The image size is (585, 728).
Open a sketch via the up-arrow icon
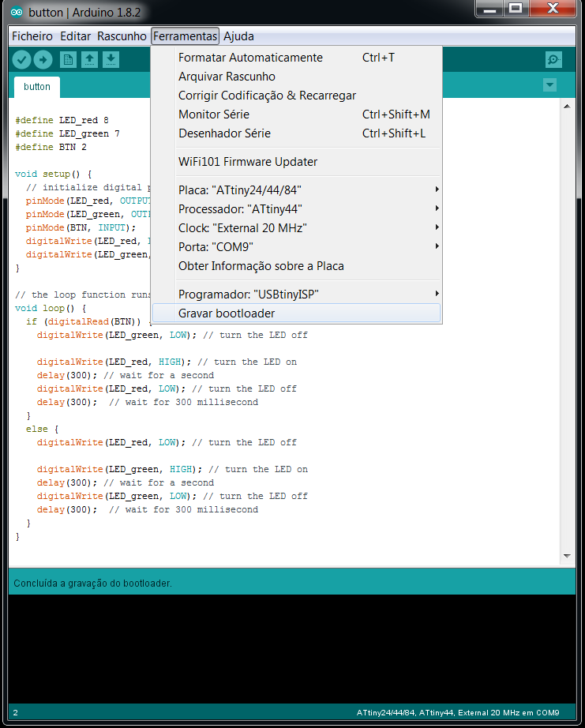coord(90,59)
